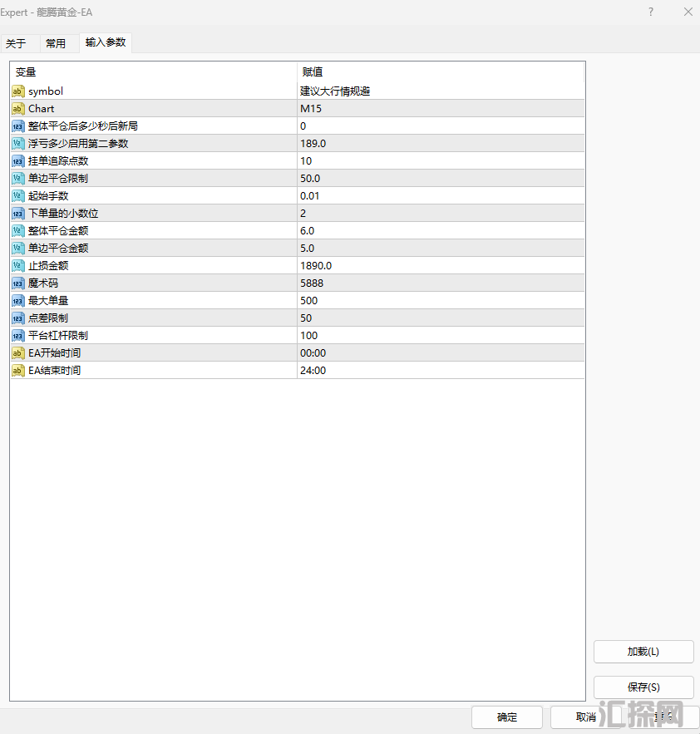
Task: Click the integer icon beside 挂单追踪点数
Action: 18,161
